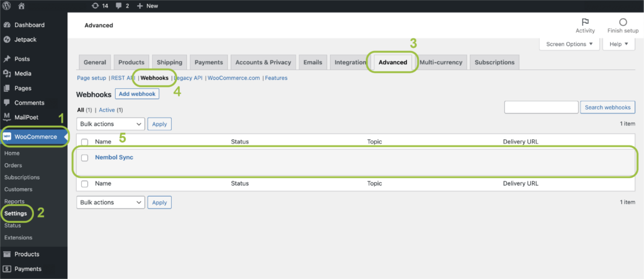Open WooCommerce Extensions submenu item
Viewport: 644px width, 279px height.
(18, 238)
